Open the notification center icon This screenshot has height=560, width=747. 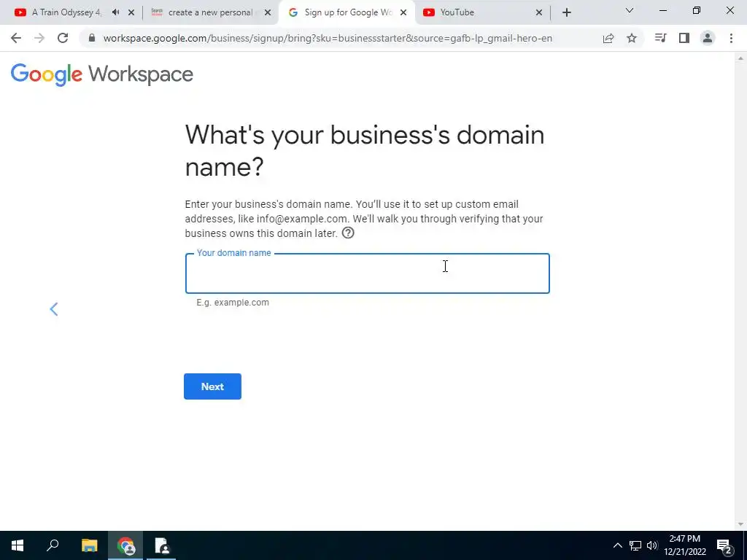click(x=724, y=546)
